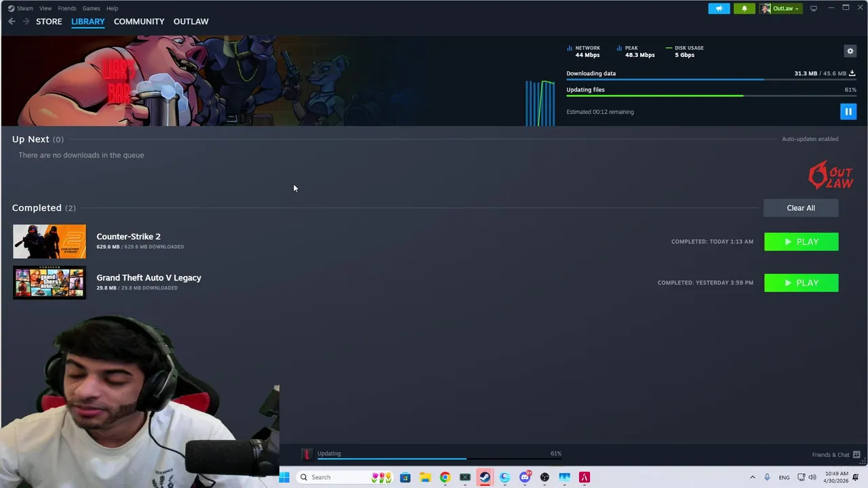Click the bottom Updating status progress bar

(439, 459)
